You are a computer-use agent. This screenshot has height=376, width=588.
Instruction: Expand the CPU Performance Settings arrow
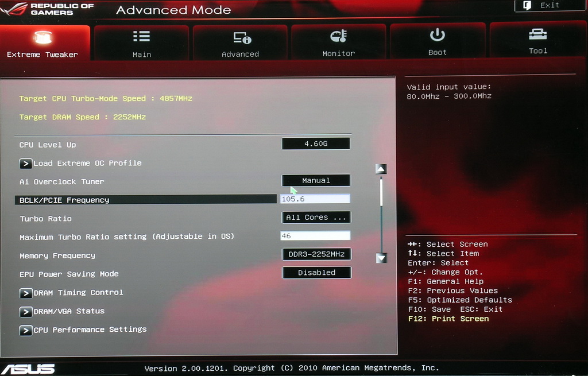[x=25, y=330]
